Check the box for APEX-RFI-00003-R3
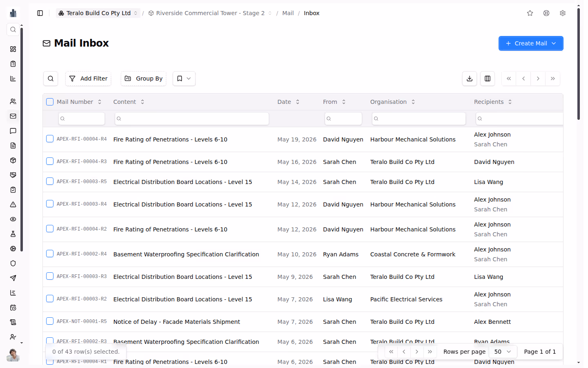The image size is (588, 368). tap(50, 276)
